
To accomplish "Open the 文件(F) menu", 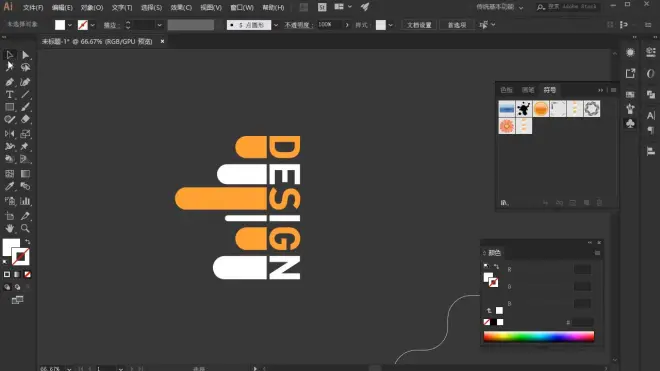I will pos(33,8).
